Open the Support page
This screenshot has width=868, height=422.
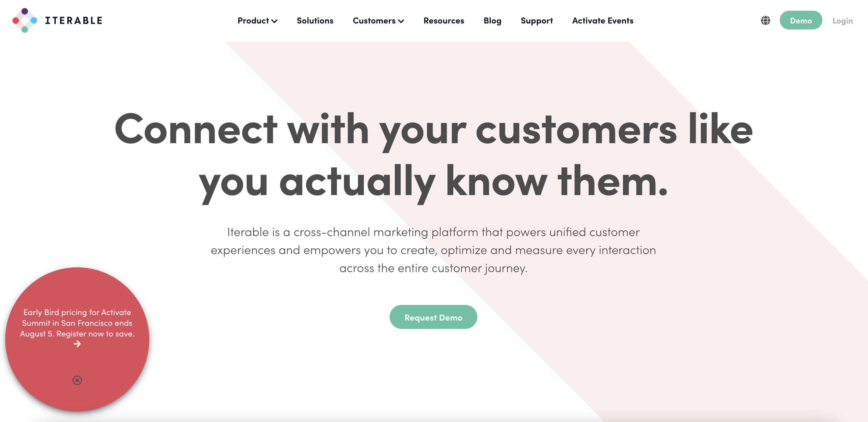coord(537,21)
